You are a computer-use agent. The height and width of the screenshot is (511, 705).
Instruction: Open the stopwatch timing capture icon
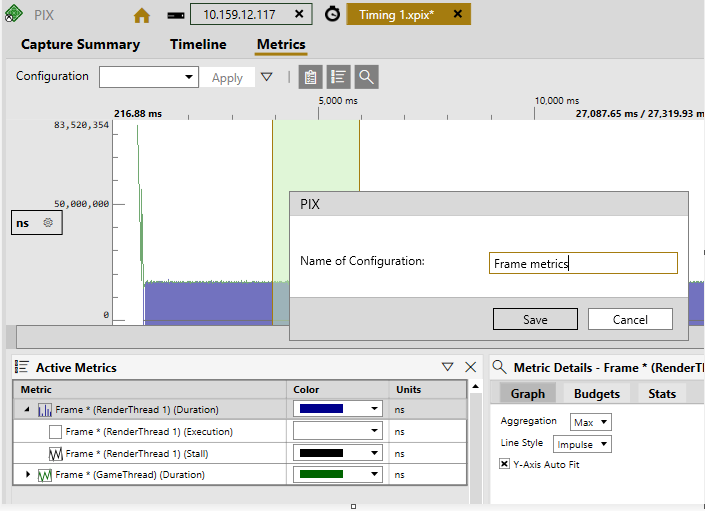(332, 14)
